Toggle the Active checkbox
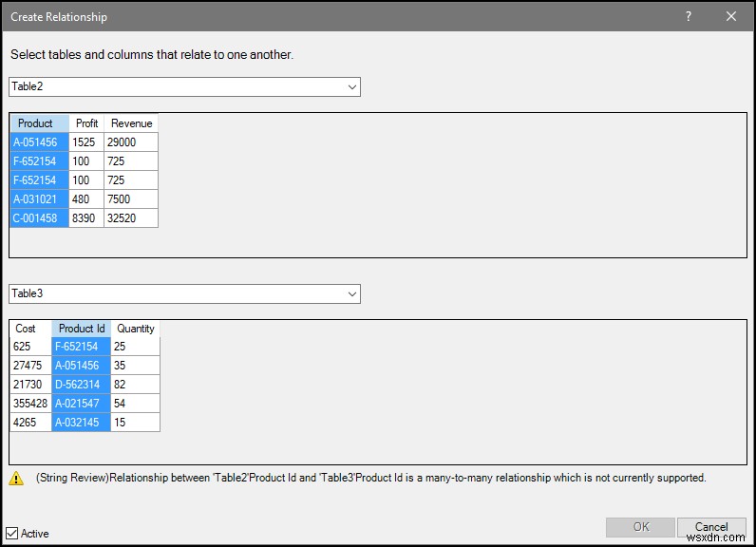Screen dimensions: 756x547 (x=12, y=533)
